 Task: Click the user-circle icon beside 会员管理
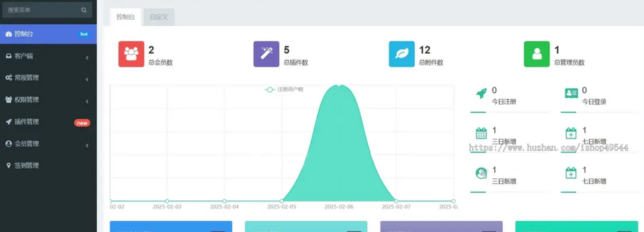click(x=9, y=144)
